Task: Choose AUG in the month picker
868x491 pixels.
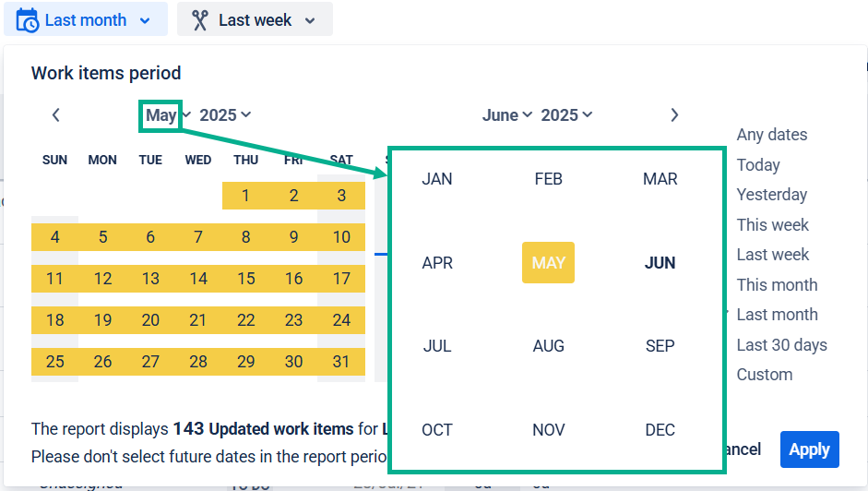Action: click(x=549, y=346)
